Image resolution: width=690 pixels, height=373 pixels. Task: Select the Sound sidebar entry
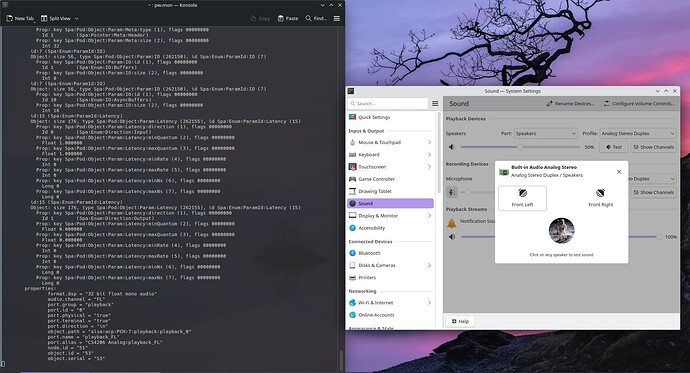tap(390, 203)
